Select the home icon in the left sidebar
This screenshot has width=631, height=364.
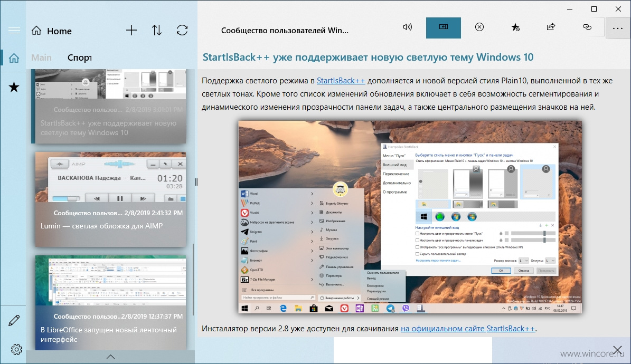coord(14,59)
